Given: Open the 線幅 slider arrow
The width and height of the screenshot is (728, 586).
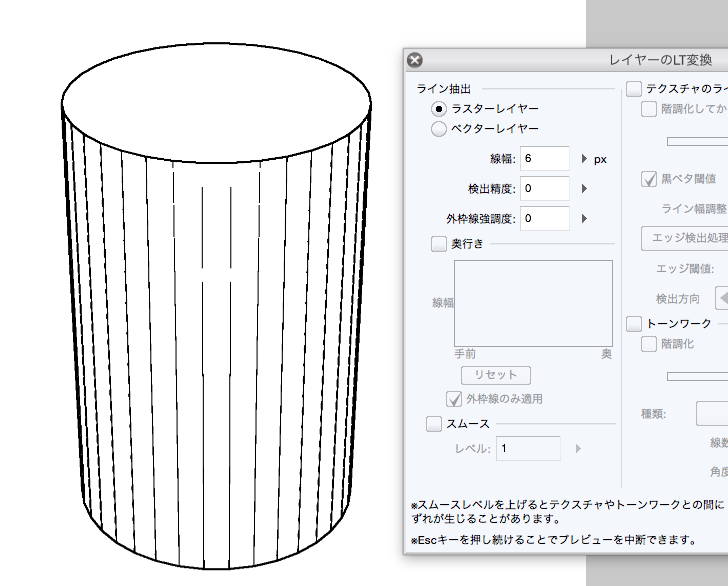Looking at the screenshot, I should coord(584,159).
